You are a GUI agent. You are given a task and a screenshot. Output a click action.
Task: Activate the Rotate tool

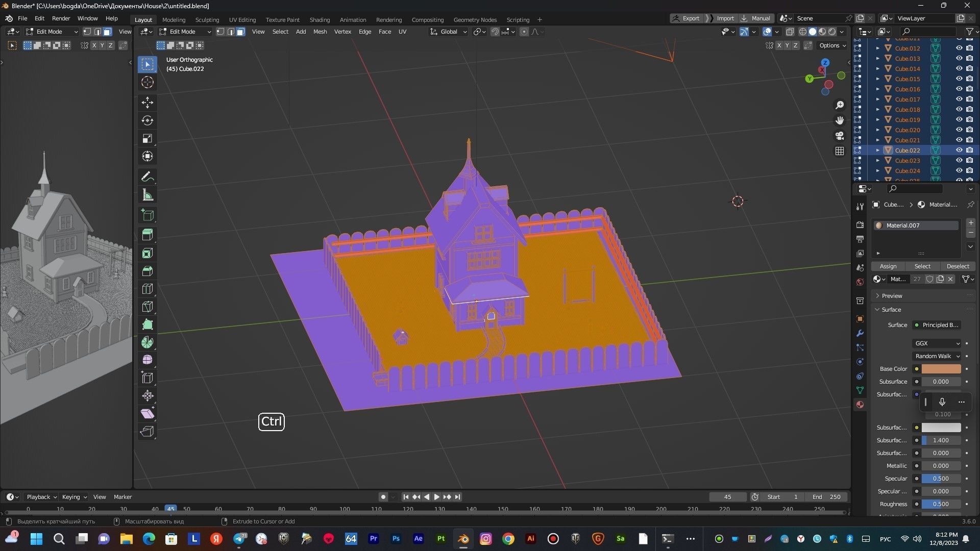(x=148, y=120)
